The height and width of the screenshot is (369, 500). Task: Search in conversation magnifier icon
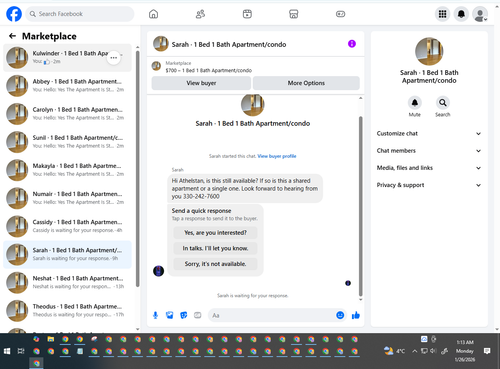[443, 103]
